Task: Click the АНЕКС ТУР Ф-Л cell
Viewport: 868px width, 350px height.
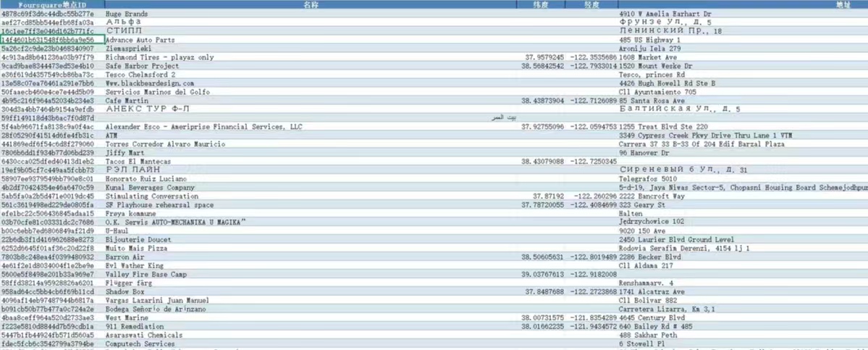Action: click(x=310, y=109)
